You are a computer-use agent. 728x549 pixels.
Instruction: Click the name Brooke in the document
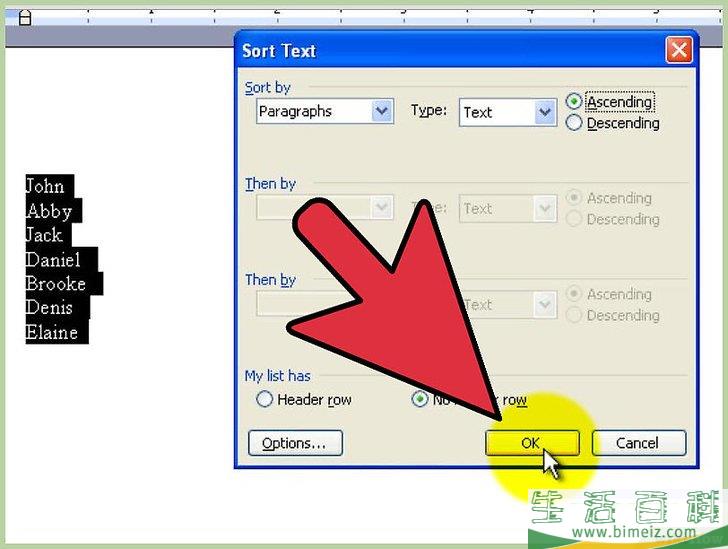tap(56, 283)
